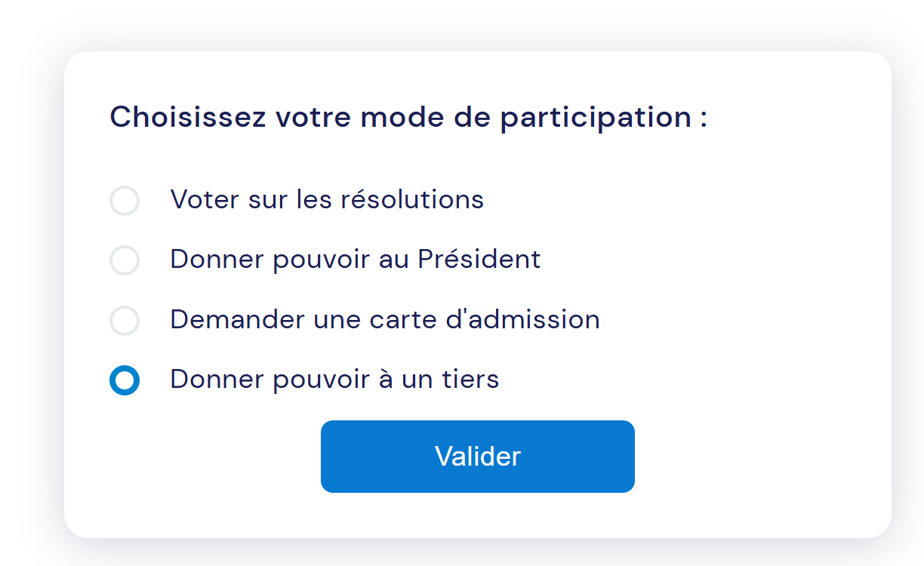
Task: Select the topmost empty radio circle
Action: click(125, 201)
